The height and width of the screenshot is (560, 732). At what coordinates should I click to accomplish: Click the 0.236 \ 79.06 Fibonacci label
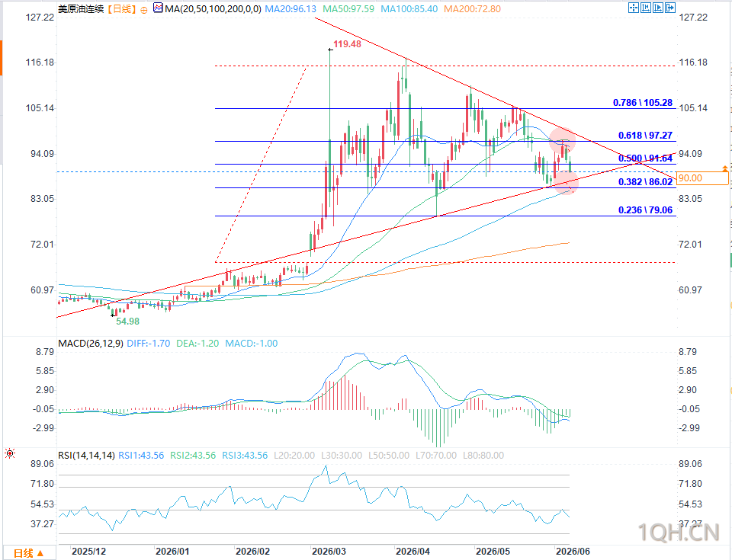click(x=646, y=210)
